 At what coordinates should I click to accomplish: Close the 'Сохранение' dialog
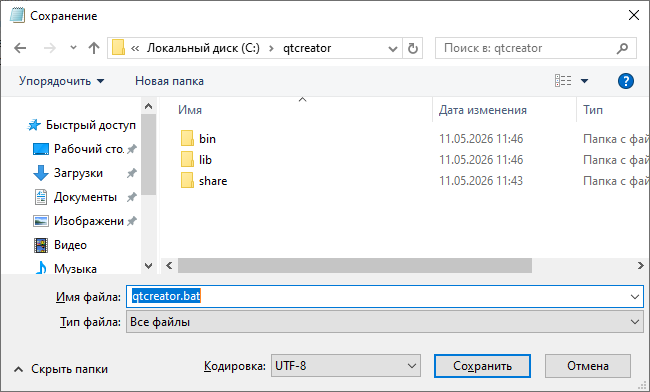point(634,15)
